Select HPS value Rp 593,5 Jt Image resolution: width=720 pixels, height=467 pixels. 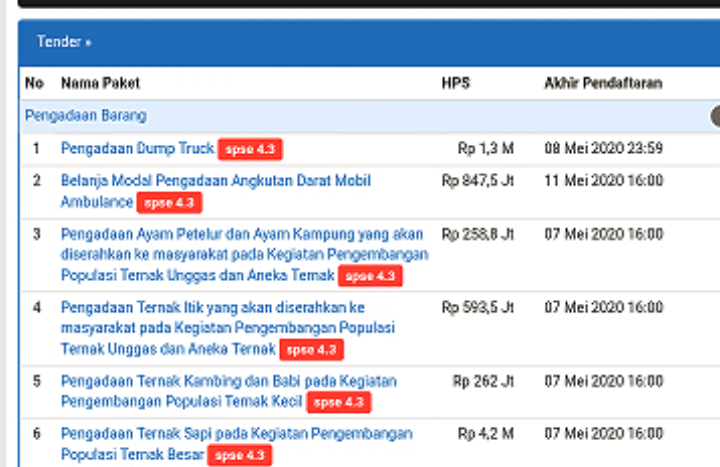point(478,307)
